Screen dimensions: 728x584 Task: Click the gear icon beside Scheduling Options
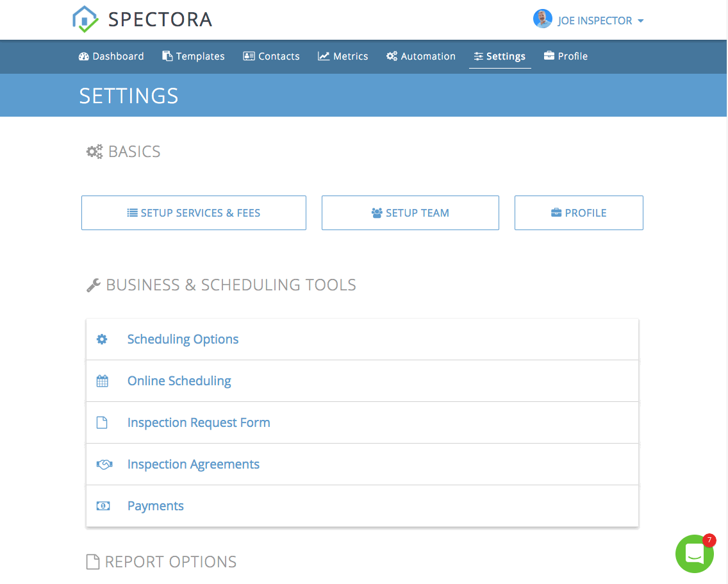pyautogui.click(x=102, y=339)
